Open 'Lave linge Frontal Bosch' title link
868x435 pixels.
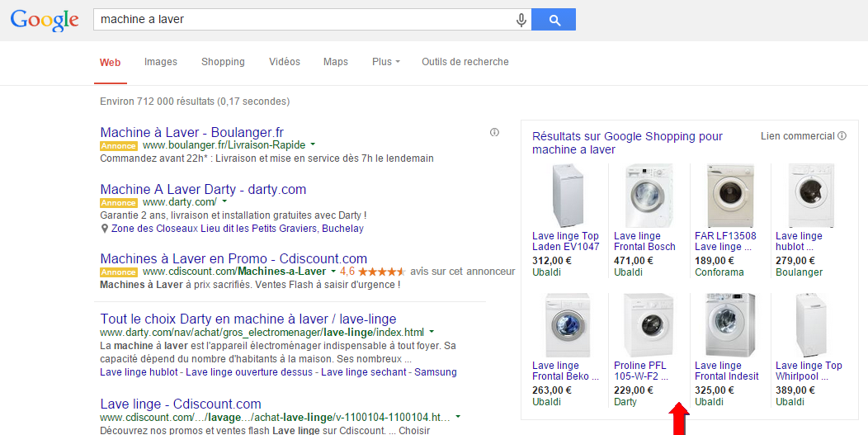coord(644,241)
